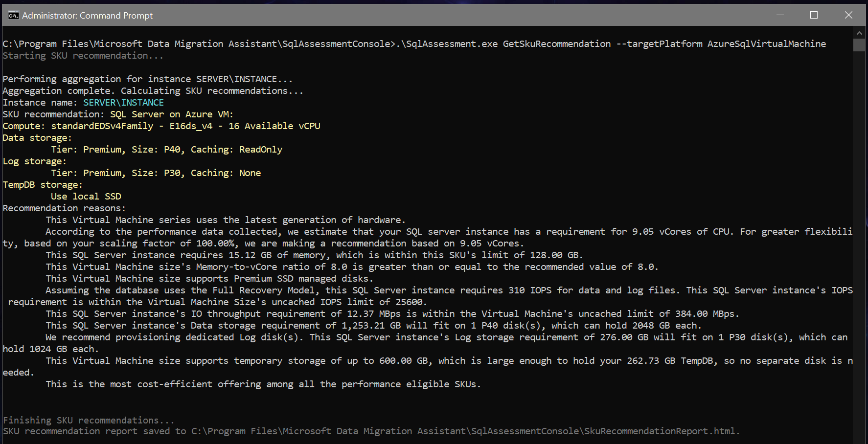Click the SqlAssessment.exe GetSkuRecommendation command line
The image size is (868, 444).
(414, 44)
